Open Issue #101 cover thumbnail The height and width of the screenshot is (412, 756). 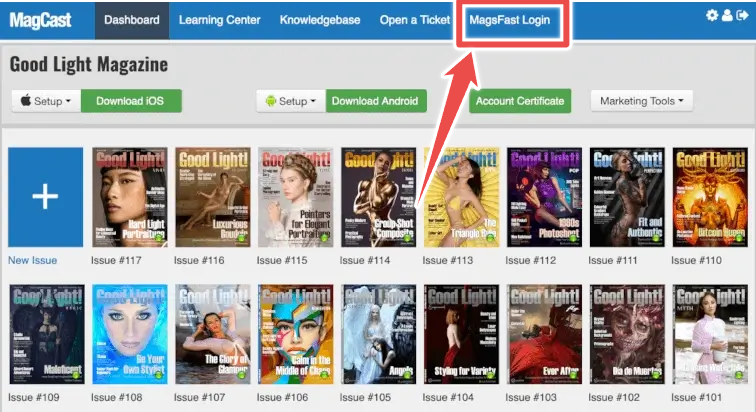710,334
